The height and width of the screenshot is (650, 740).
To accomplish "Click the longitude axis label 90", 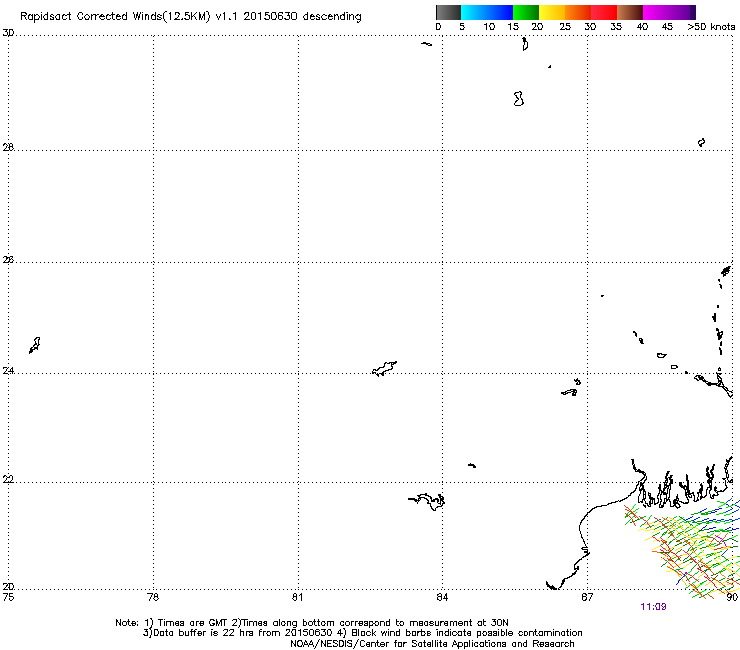I will click(x=732, y=597).
